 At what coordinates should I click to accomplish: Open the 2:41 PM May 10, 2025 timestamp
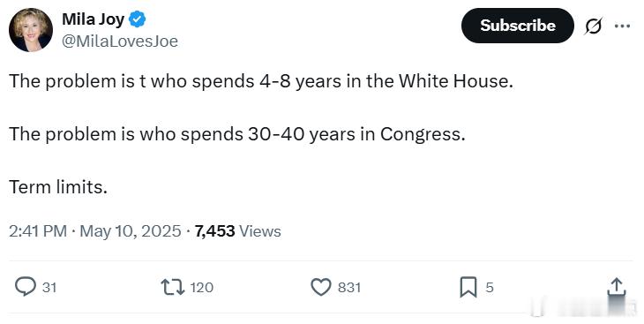coord(95,231)
